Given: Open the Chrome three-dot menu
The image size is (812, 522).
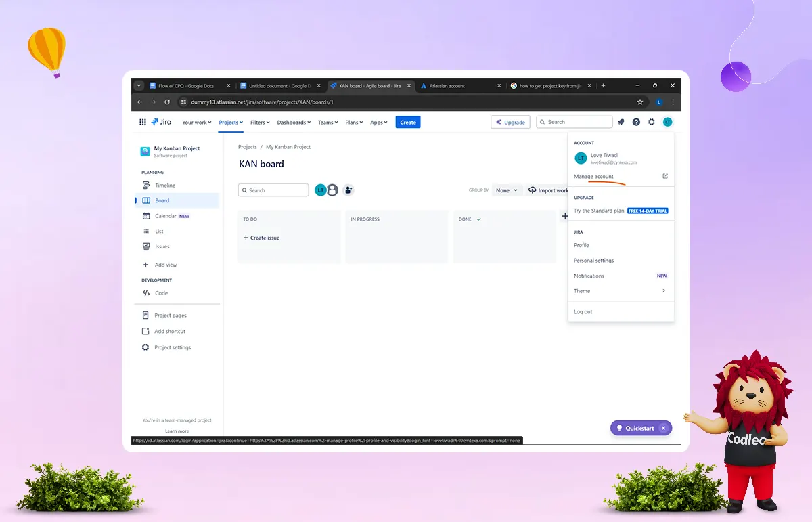Looking at the screenshot, I should (673, 102).
